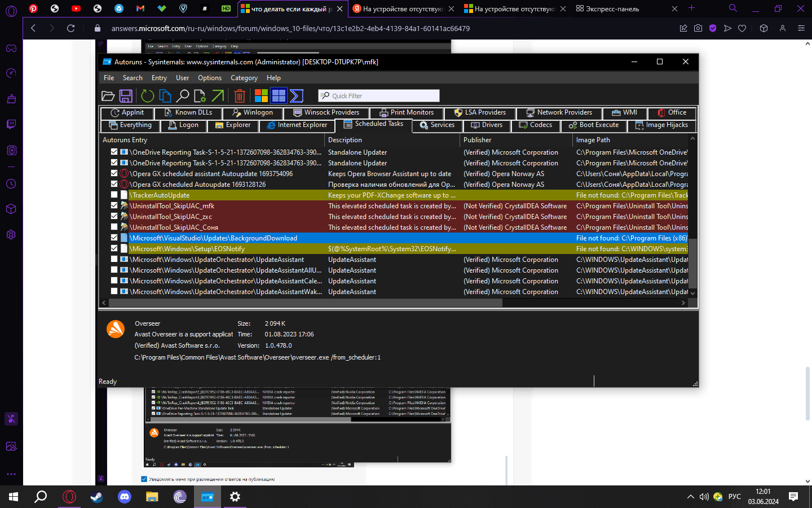Click the snapshot camera icon in address bar
This screenshot has height=508, width=812.
[698, 28]
